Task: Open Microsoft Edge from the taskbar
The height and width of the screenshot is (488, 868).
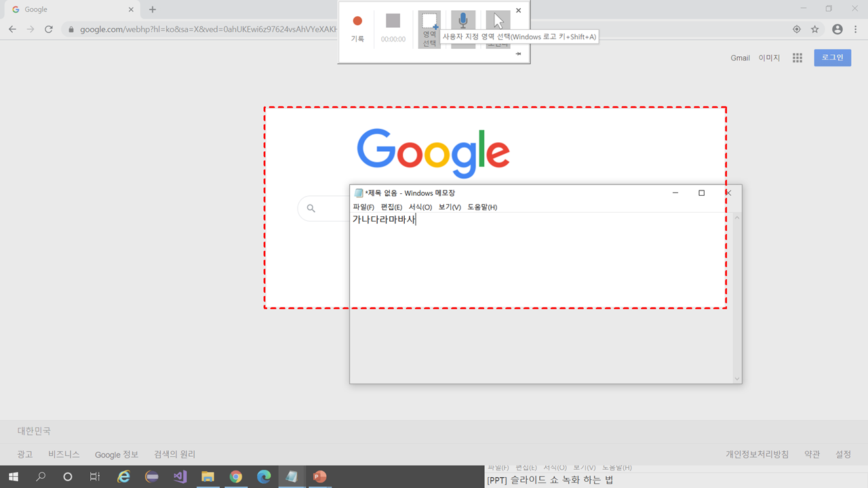Action: (264, 476)
